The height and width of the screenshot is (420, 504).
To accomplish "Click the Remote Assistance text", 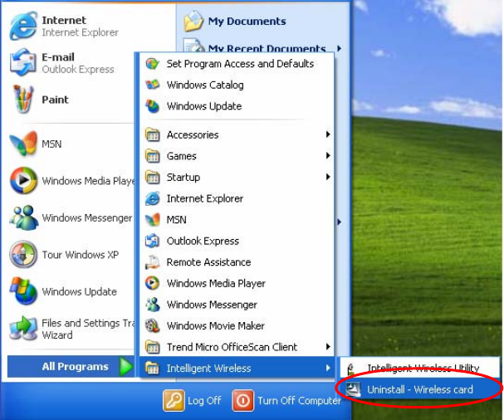I will point(208,262).
